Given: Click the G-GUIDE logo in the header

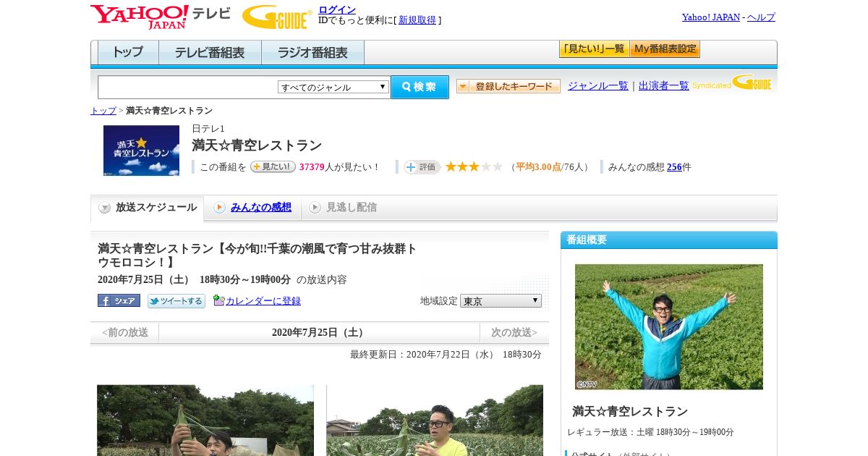Looking at the screenshot, I should pyautogui.click(x=277, y=17).
